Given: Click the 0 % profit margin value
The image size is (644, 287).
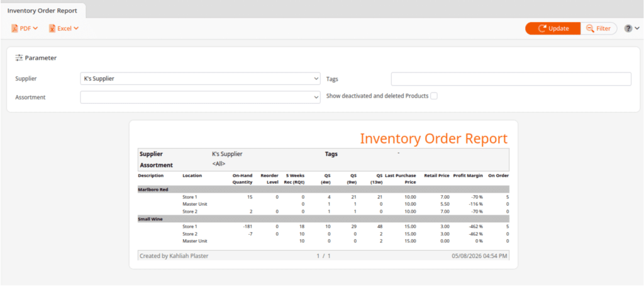Looking at the screenshot, I should [x=478, y=241].
